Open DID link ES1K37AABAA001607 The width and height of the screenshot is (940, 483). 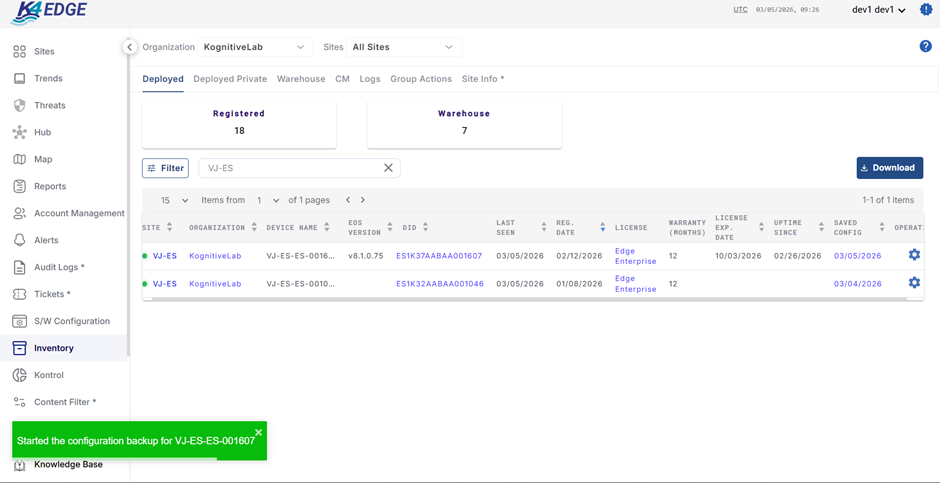click(x=439, y=256)
